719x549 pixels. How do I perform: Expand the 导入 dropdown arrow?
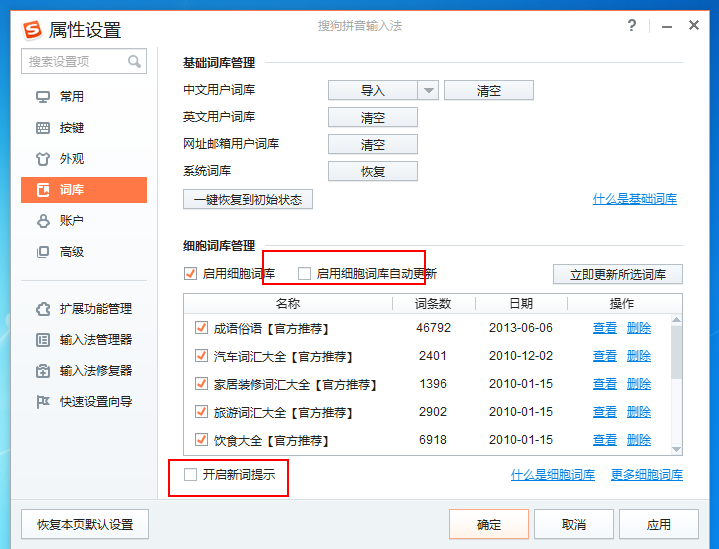point(429,91)
